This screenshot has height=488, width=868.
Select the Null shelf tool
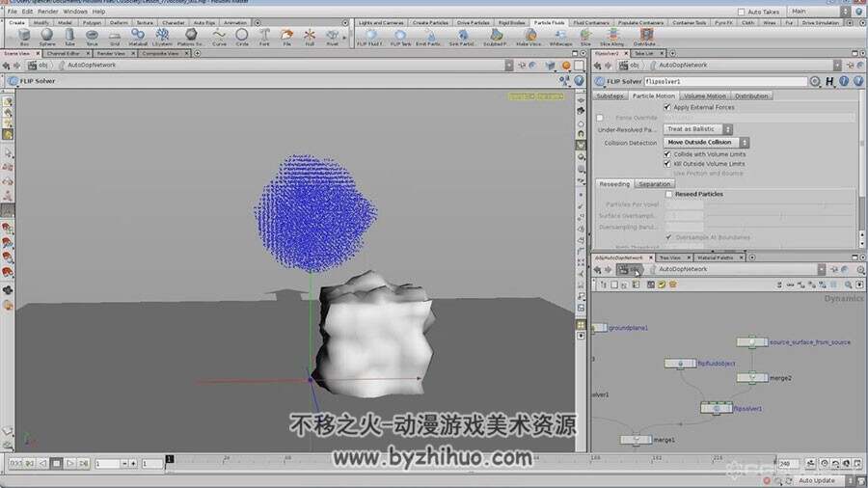(310, 37)
